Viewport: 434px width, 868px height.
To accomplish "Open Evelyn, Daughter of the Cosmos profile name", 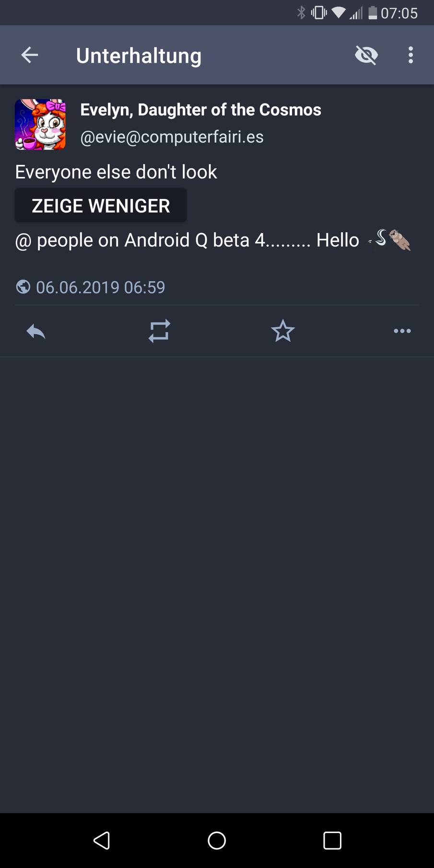I will click(x=200, y=110).
